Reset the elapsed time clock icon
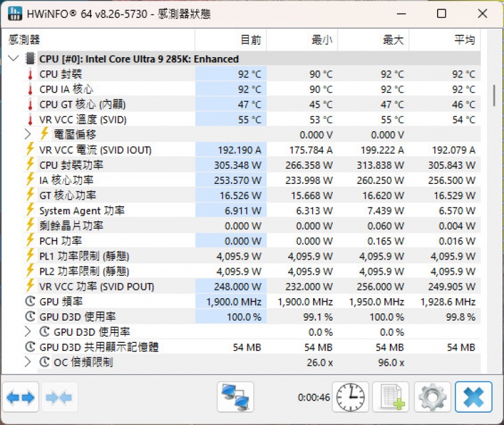Screen dimensions: 504x425 click(350, 397)
